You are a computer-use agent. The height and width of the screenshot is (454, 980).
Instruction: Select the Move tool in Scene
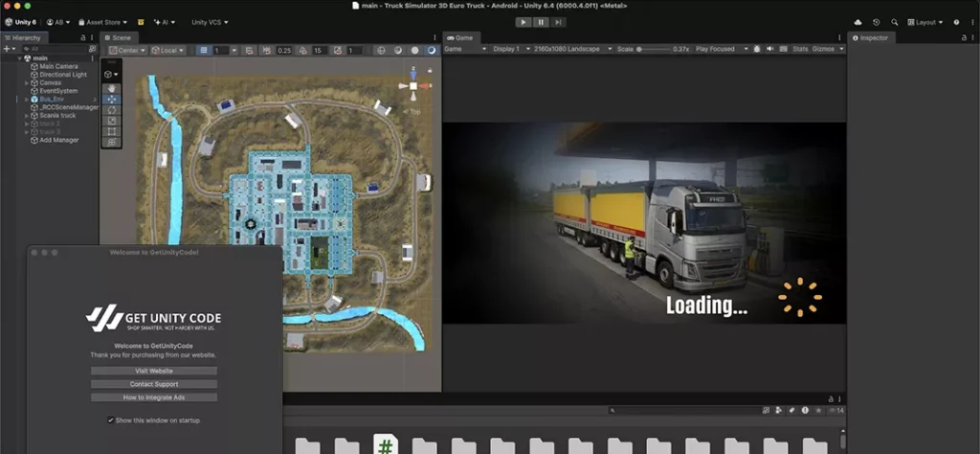pyautogui.click(x=111, y=100)
